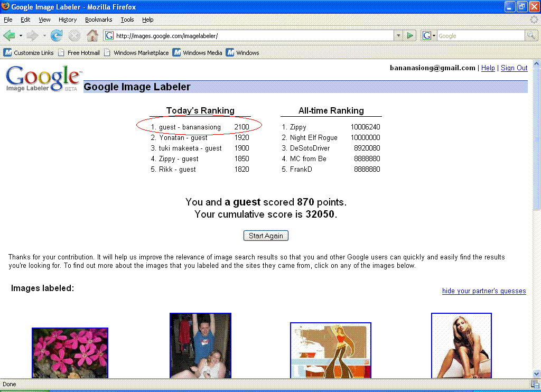Screen dimensions: 541x392
Task: Click the Windows Marketplace page icon
Action: pos(107,52)
